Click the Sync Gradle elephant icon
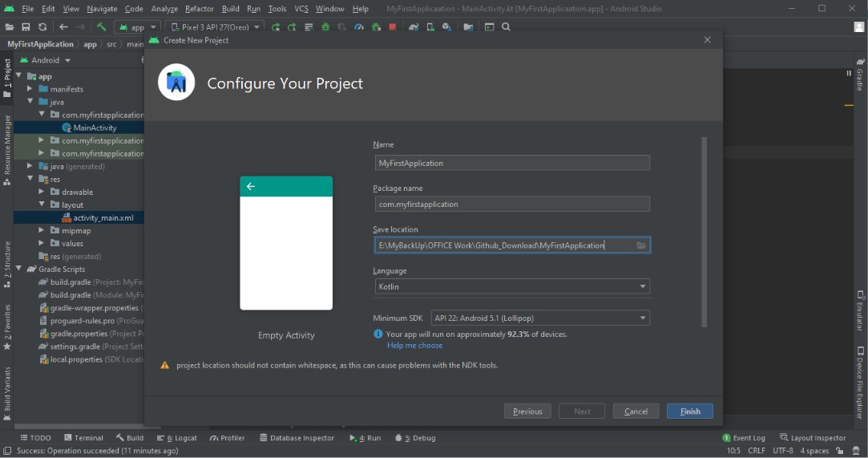Viewport: 868px width, 458px height. pos(414,26)
